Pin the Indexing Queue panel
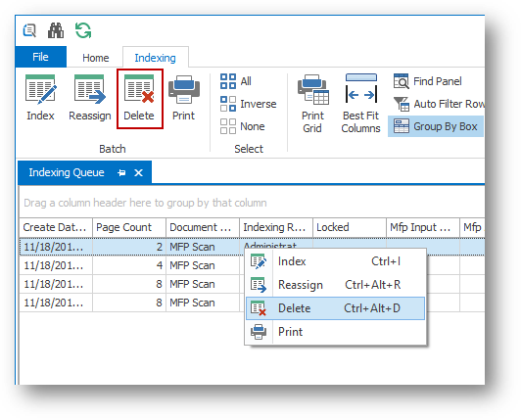The width and height of the screenshot is (521, 420). tap(121, 172)
